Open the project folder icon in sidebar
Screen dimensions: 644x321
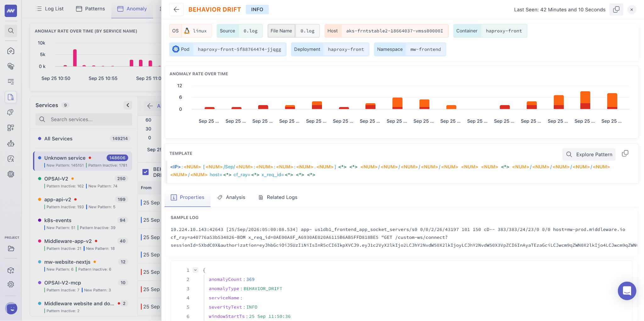[11, 249]
